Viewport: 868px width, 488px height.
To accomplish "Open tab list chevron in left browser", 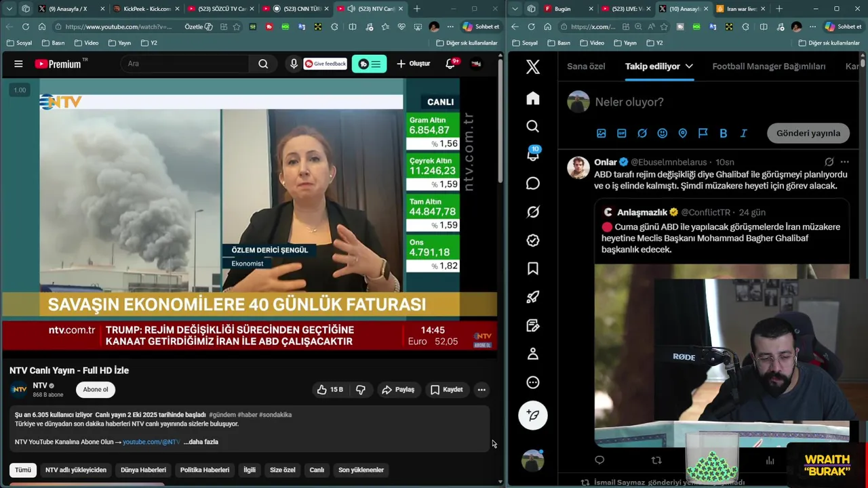I will tap(9, 9).
